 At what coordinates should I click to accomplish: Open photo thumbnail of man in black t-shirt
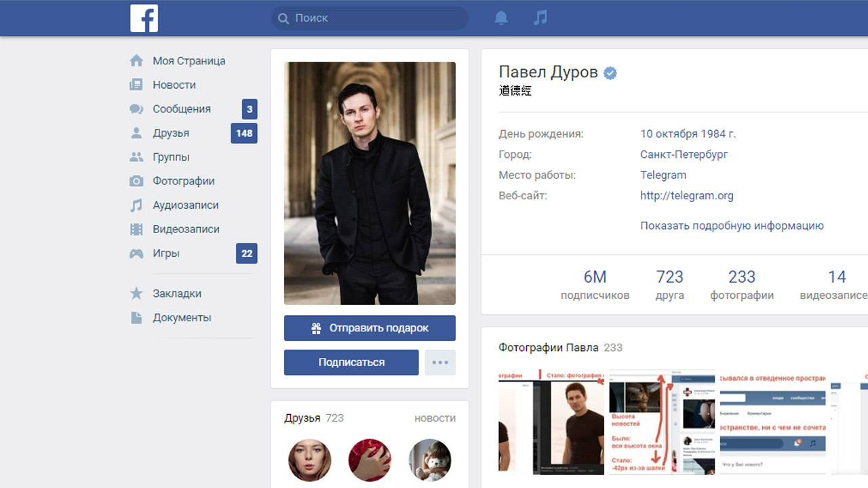coord(551,422)
